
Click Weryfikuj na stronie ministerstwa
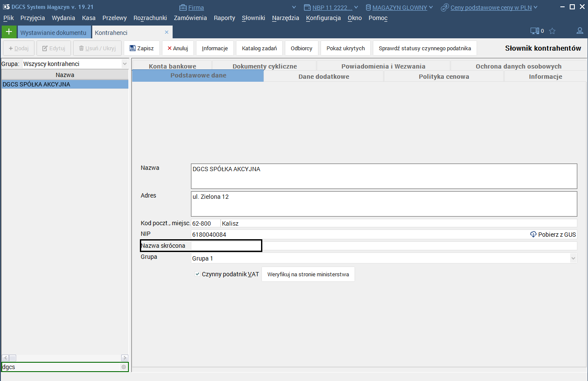(308, 274)
